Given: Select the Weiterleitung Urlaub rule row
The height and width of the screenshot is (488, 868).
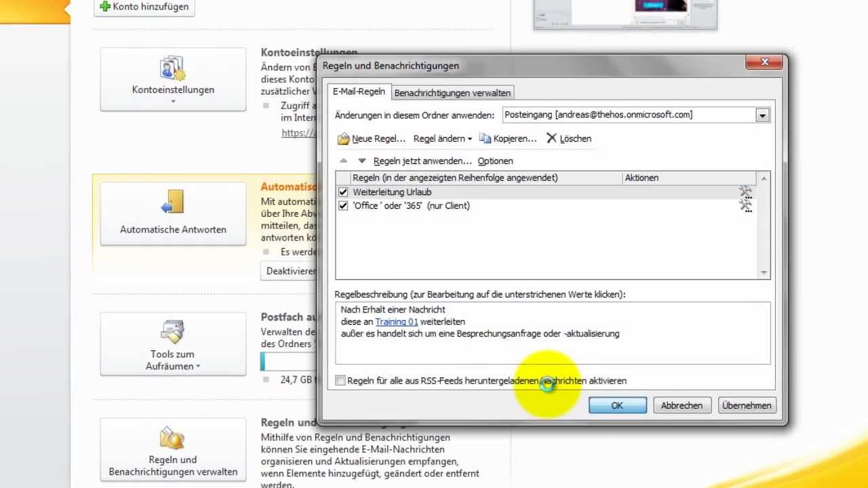Looking at the screenshot, I should click(x=546, y=192).
